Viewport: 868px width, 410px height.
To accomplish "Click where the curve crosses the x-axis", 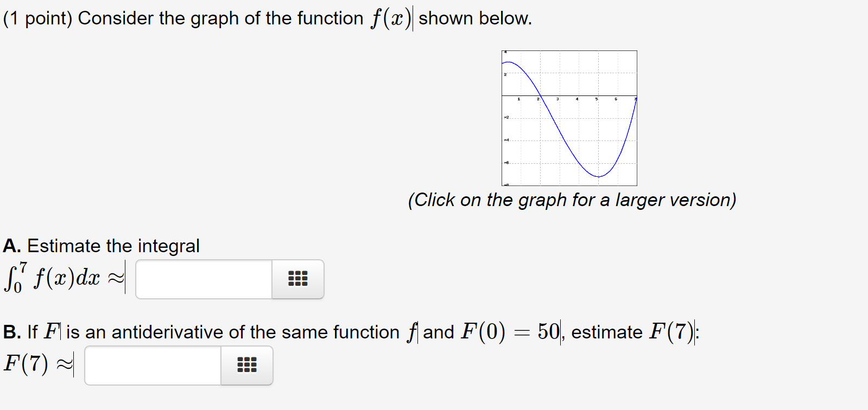I will click(541, 96).
